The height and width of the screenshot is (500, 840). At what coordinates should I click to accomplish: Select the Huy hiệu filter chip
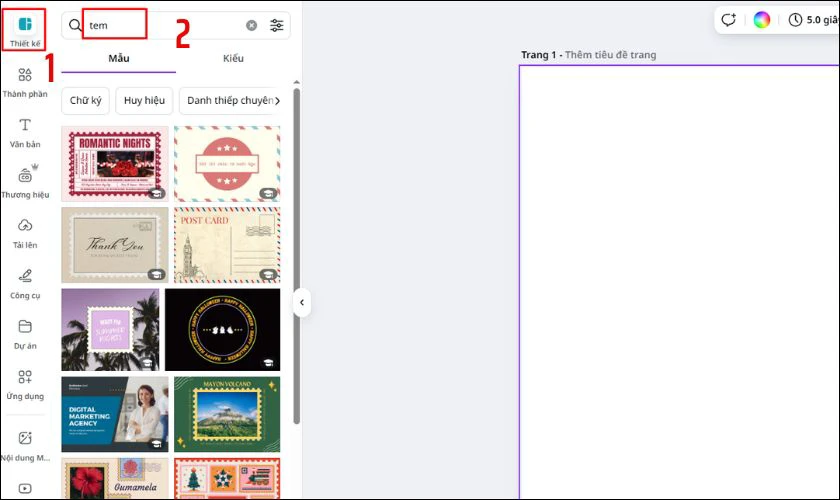[x=144, y=101]
